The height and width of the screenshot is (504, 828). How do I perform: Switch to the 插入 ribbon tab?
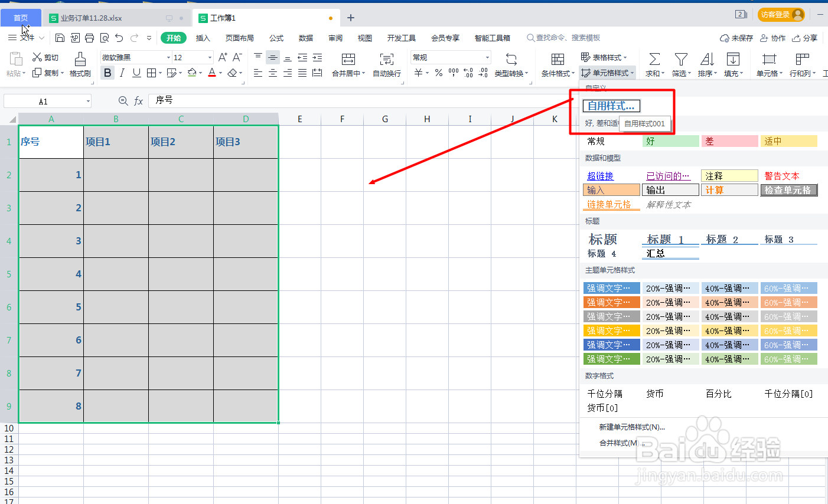[203, 37]
